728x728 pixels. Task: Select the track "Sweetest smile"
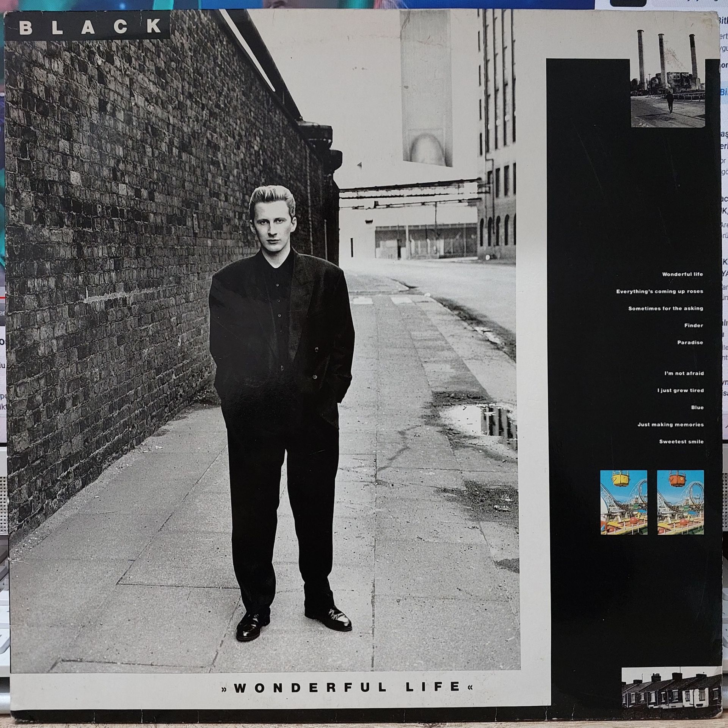[x=681, y=442]
